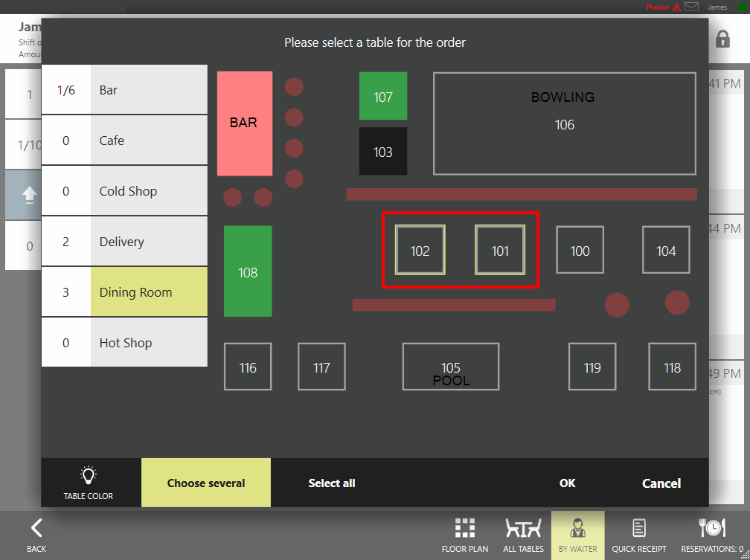Select table 102 on floor plan
This screenshot has height=560, width=750.
tap(420, 251)
